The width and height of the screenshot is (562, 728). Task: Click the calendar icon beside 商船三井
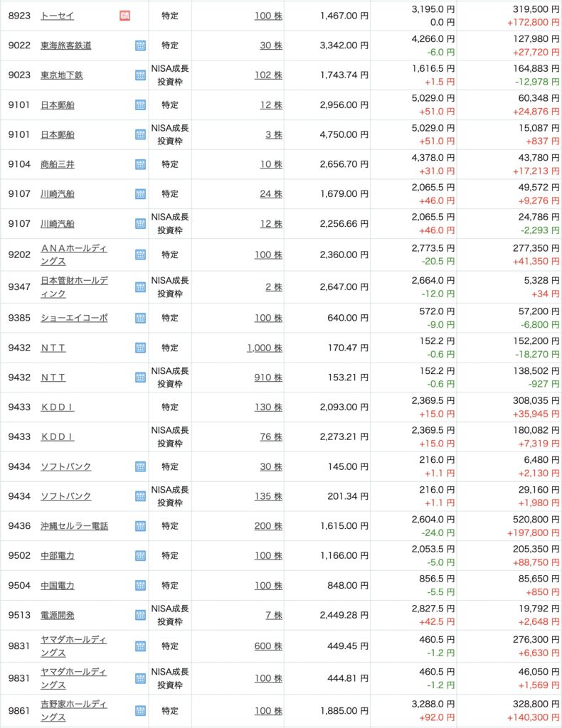click(x=140, y=164)
